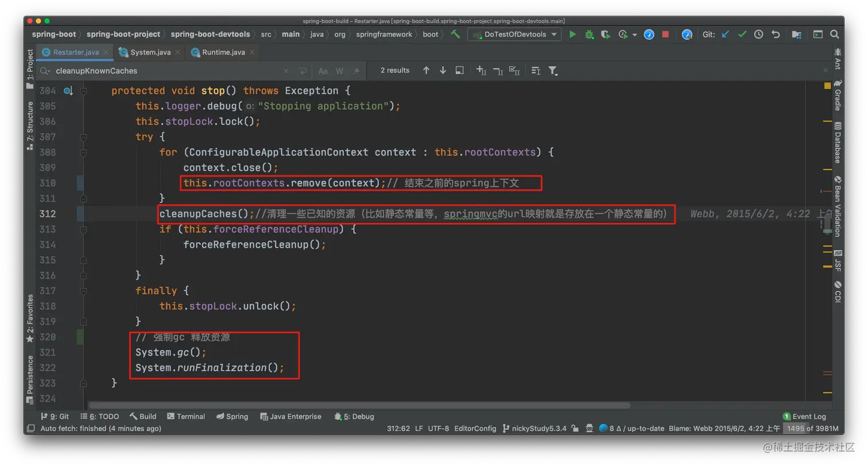Toggle Match Case (Aa) in find bar
868x466 pixels.
pyautogui.click(x=323, y=71)
